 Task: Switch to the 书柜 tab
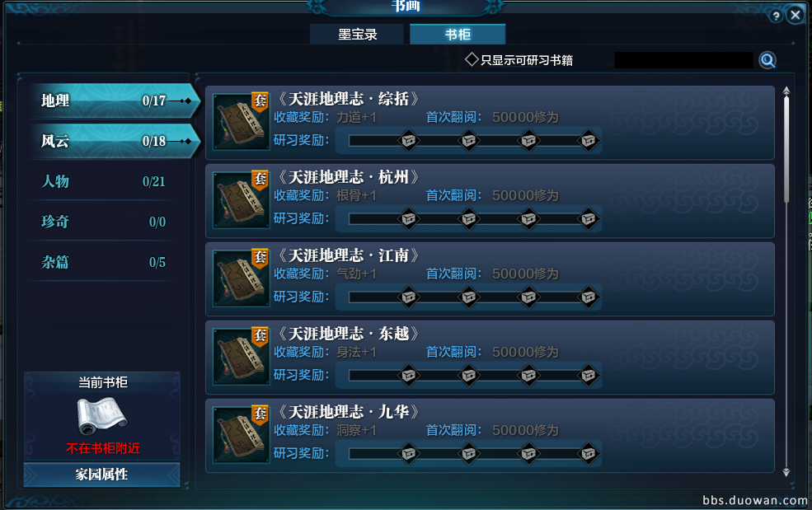458,35
